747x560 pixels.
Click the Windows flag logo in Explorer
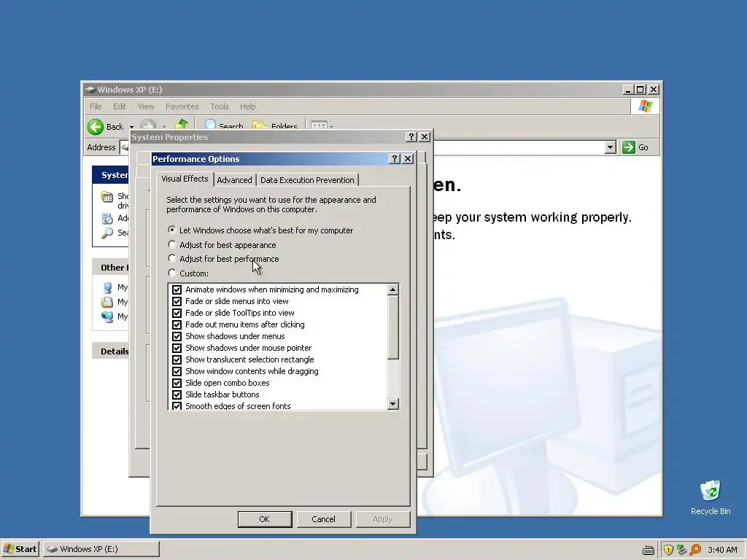coord(645,106)
